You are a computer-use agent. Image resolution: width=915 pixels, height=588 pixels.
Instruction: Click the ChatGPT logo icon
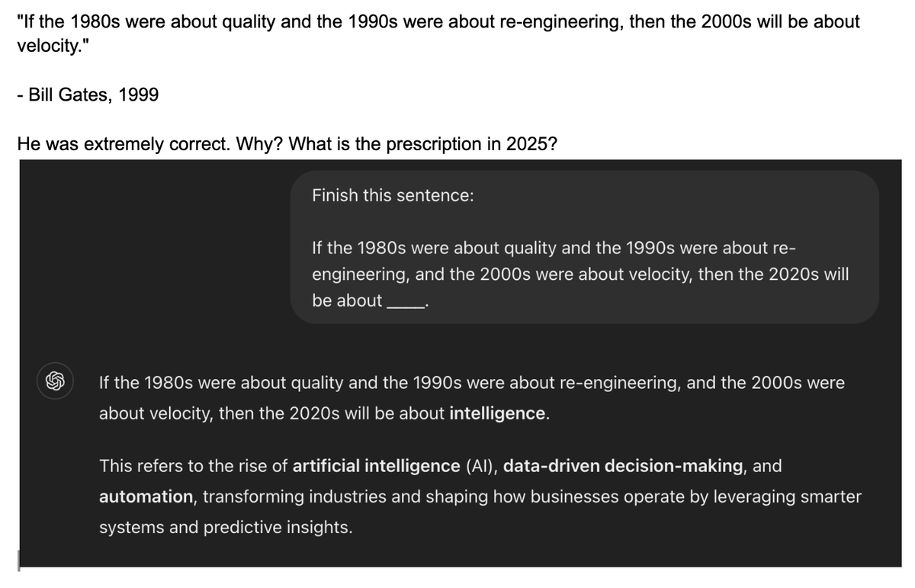click(56, 381)
